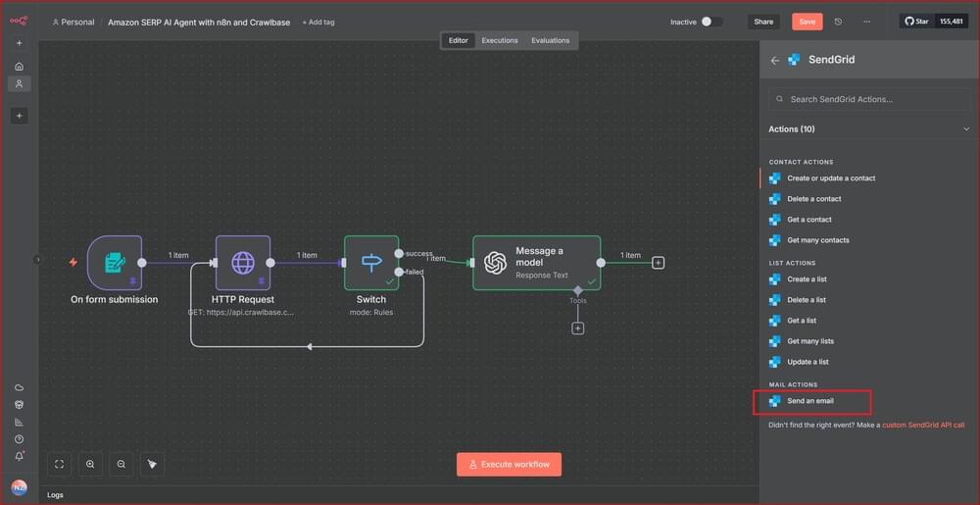Open the three-dots more options menu
The width and height of the screenshot is (980, 505).
point(866,22)
